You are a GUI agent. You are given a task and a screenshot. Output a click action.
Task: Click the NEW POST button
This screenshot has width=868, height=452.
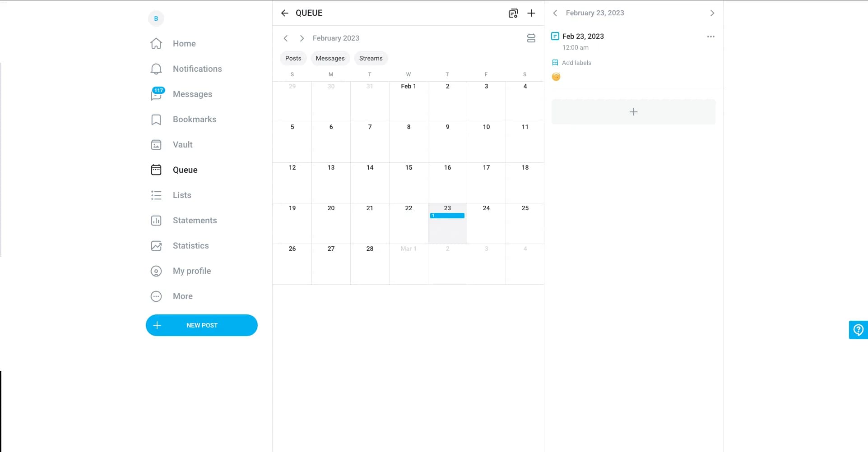pos(201,325)
